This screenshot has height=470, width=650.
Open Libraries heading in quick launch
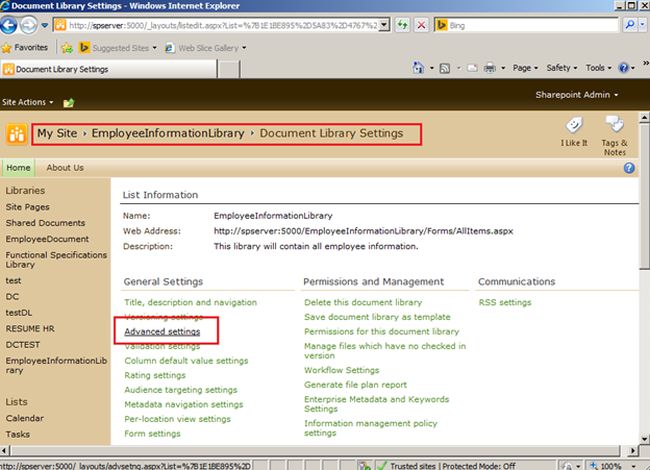coord(25,190)
